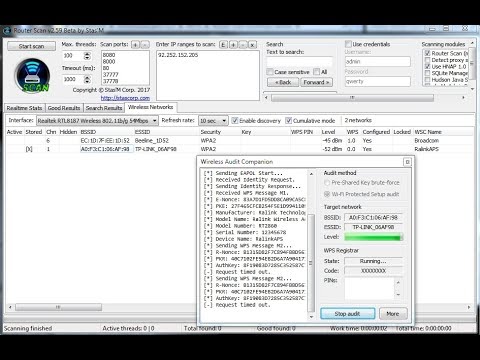Click PINs box scroll-up arrow
Image resolution: width=480 pixels, height=360 pixels.
pos(398,282)
